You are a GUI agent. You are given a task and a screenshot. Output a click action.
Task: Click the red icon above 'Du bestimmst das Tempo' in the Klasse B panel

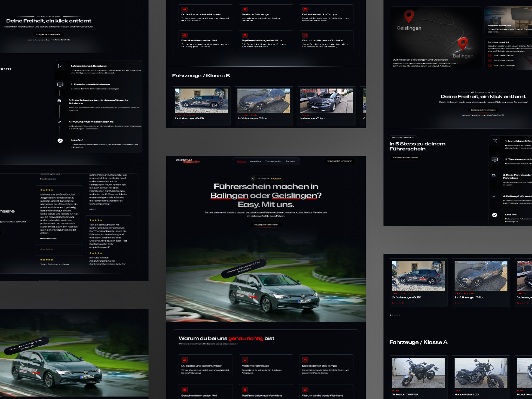tap(305, 9)
